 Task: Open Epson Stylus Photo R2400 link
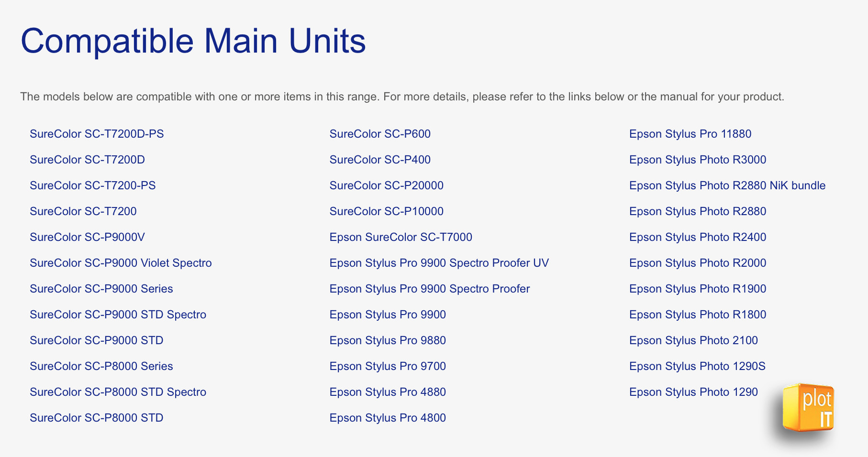pos(698,237)
